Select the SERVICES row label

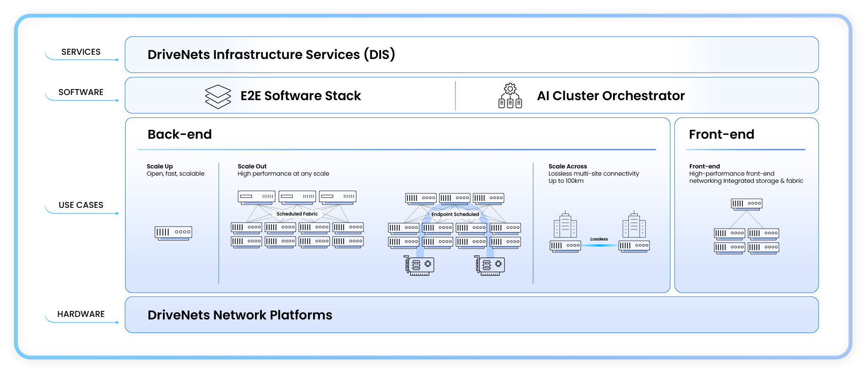[81, 52]
